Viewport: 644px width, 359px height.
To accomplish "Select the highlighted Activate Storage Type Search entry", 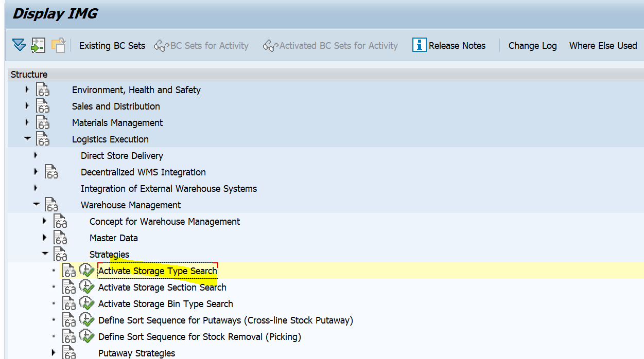I will click(158, 271).
